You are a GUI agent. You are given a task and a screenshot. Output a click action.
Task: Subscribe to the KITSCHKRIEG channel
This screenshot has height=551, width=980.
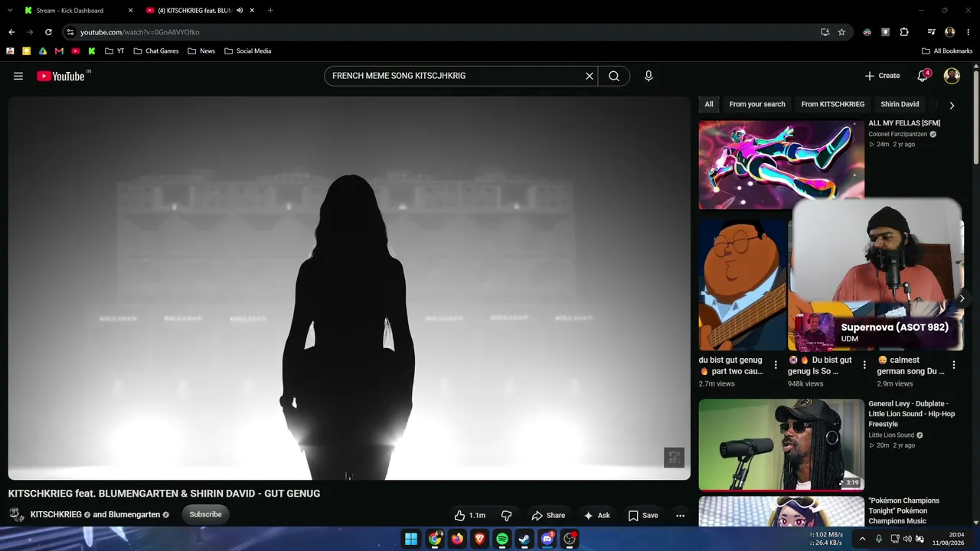point(205,514)
